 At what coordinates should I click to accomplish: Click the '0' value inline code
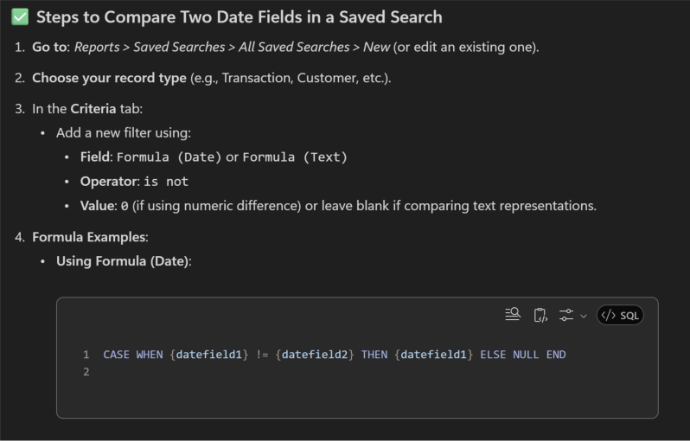(x=124, y=207)
